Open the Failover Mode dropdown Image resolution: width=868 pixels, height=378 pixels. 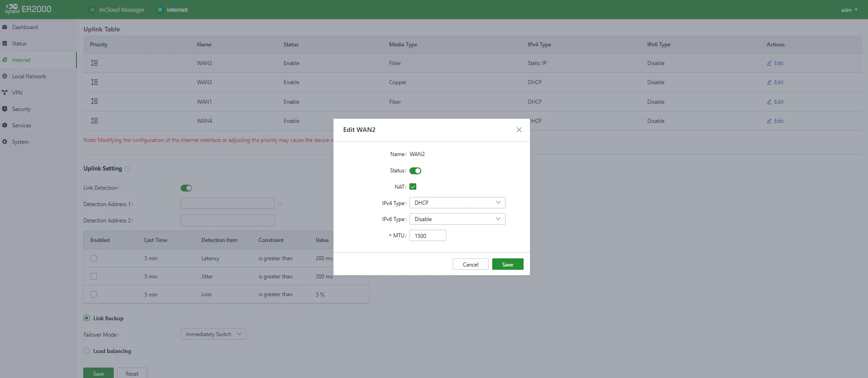pyautogui.click(x=213, y=334)
